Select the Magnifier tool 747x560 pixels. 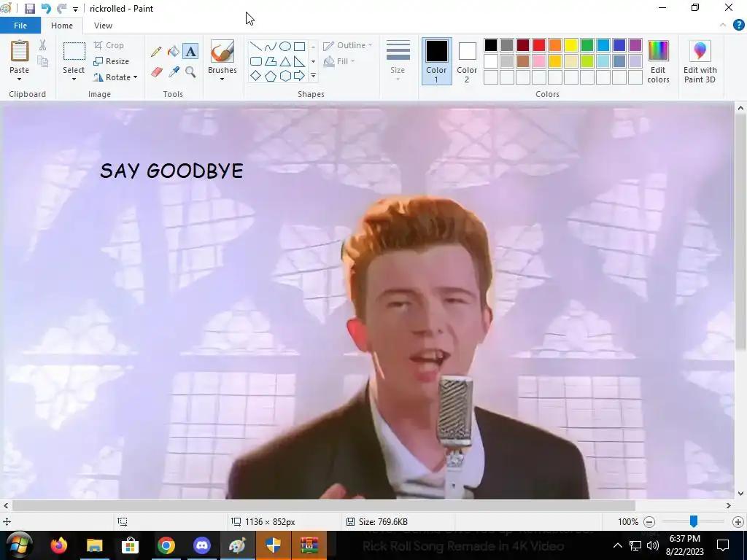pos(190,72)
